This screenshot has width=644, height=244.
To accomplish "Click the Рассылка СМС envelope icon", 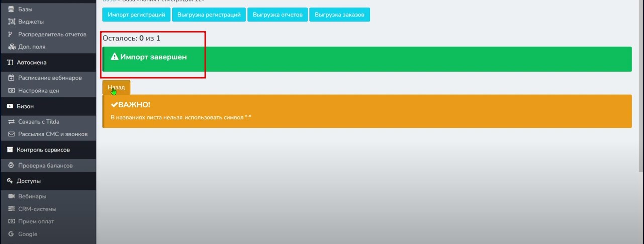I will [x=12, y=134].
